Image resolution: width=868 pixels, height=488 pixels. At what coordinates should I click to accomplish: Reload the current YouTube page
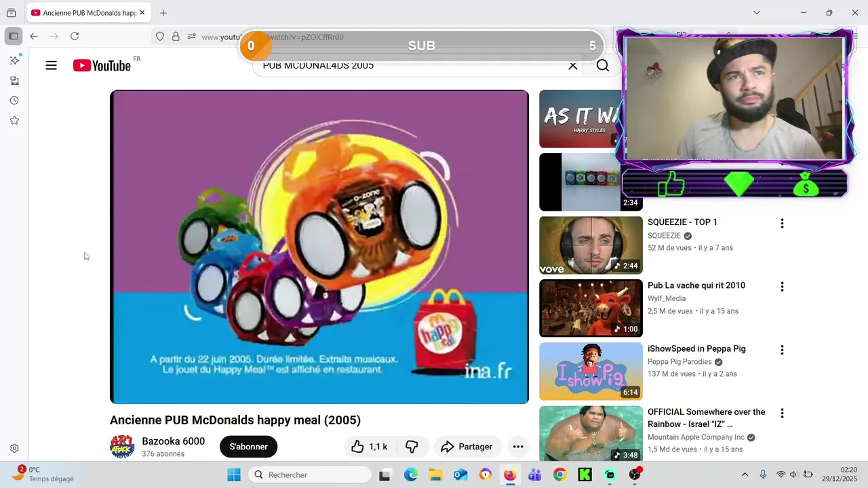pyautogui.click(x=75, y=36)
